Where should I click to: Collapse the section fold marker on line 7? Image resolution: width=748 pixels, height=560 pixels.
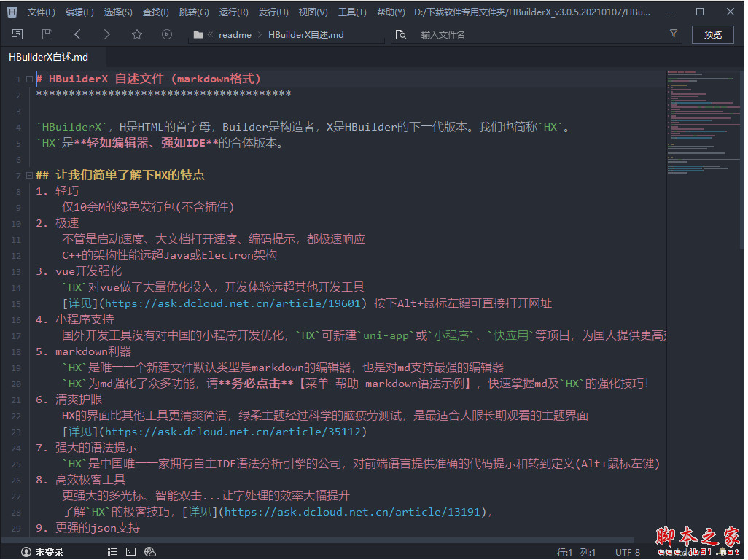click(x=28, y=175)
